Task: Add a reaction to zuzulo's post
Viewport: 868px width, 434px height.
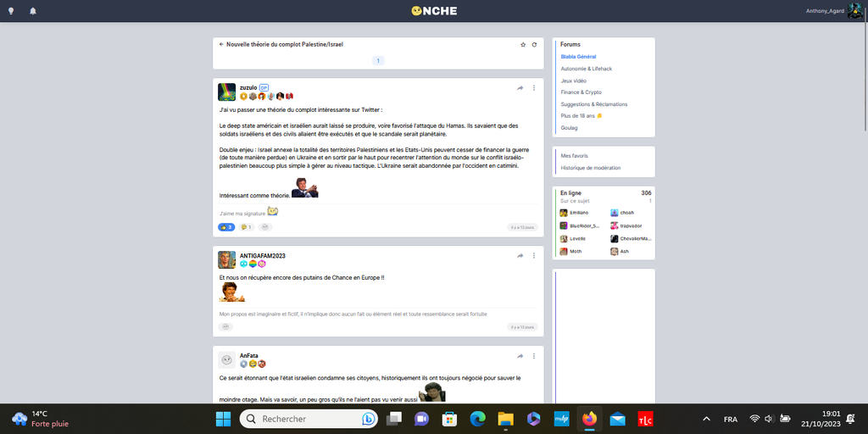Action: pos(265,227)
